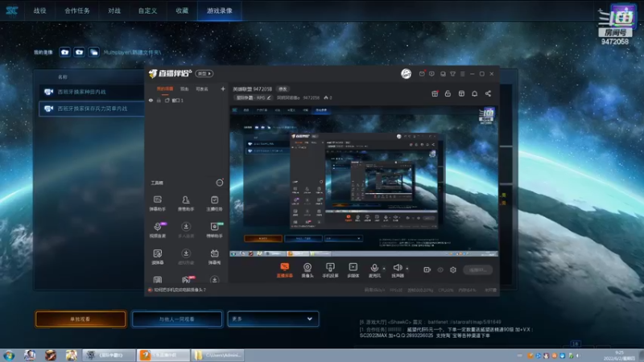Image resolution: width=644 pixels, height=362 pixels.
Task: Toggle the lock of 窗口1 source
Action: coord(159,100)
